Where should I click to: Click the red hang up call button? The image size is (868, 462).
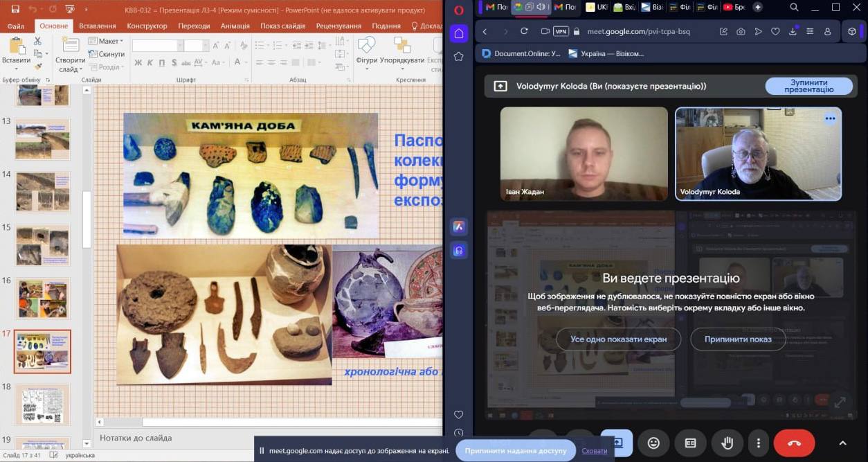coord(793,443)
